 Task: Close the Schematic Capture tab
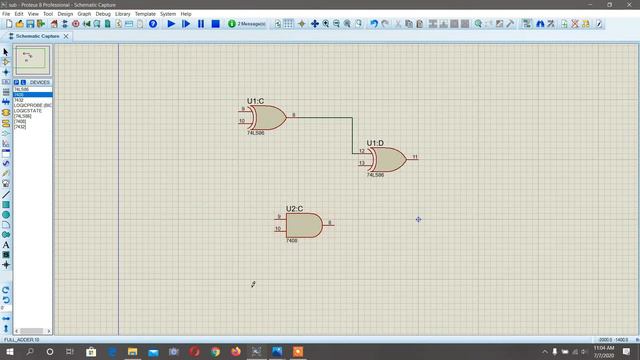coord(66,36)
